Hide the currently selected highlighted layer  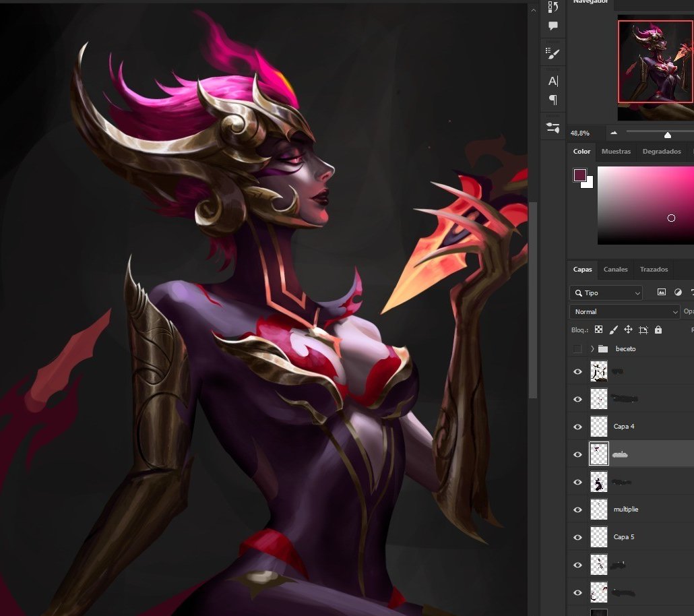click(x=577, y=454)
